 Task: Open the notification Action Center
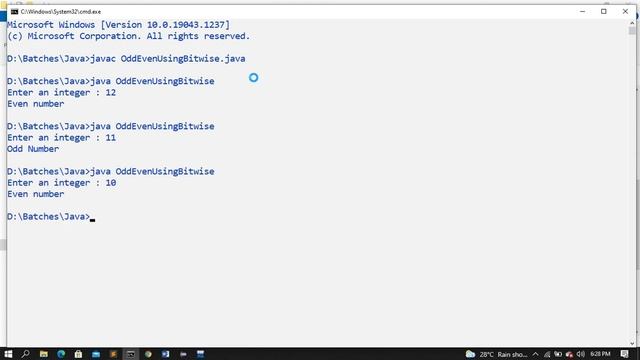click(x=624, y=354)
